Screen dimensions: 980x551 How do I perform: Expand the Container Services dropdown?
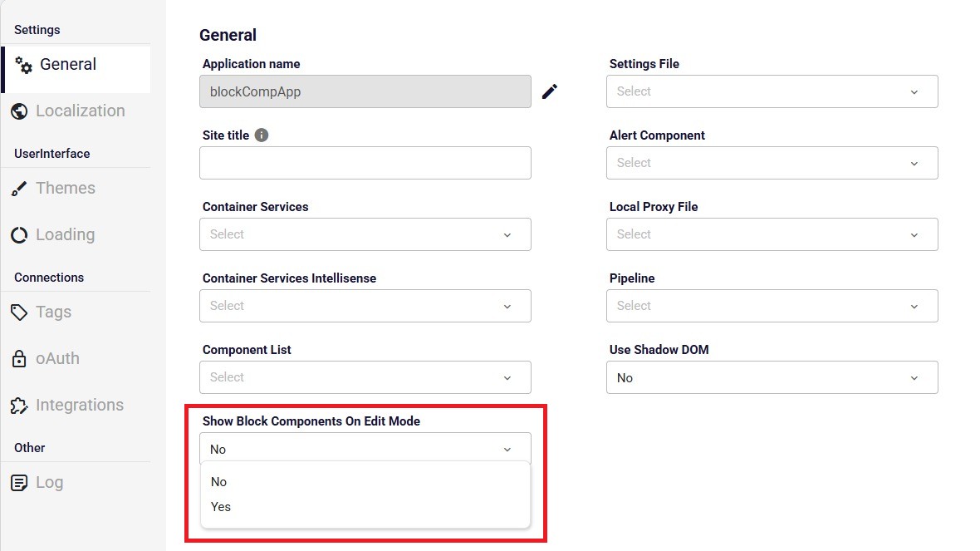[365, 234]
